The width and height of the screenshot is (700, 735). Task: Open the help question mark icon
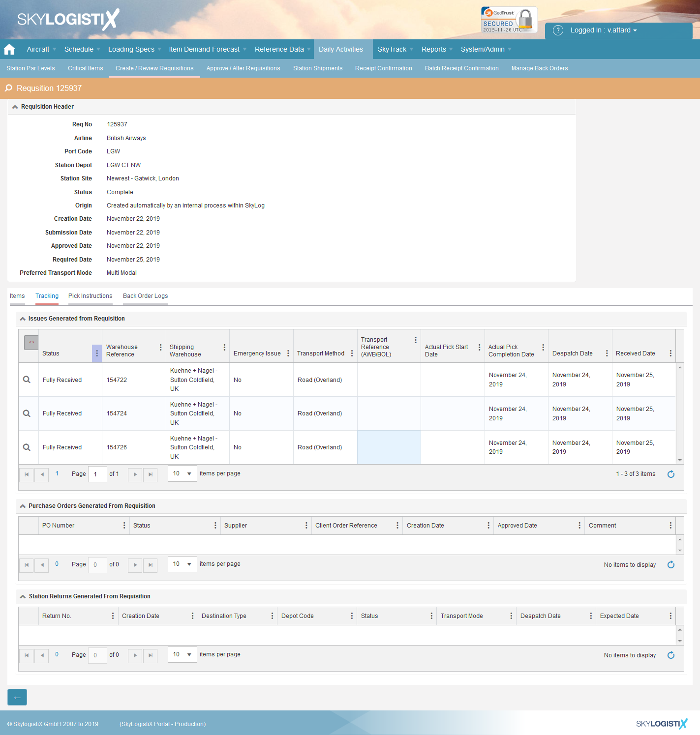tap(558, 30)
